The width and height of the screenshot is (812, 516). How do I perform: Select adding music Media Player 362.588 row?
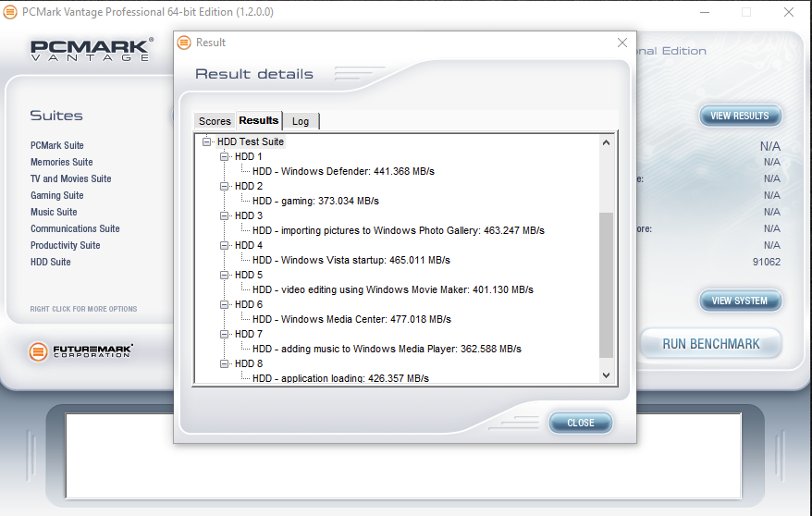[x=387, y=349]
